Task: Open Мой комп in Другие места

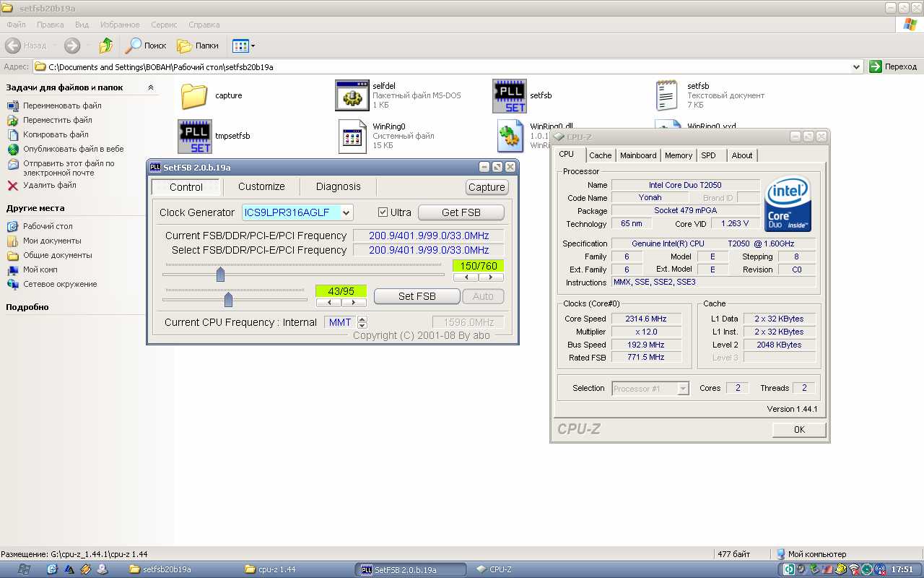Action: pyautogui.click(x=40, y=269)
